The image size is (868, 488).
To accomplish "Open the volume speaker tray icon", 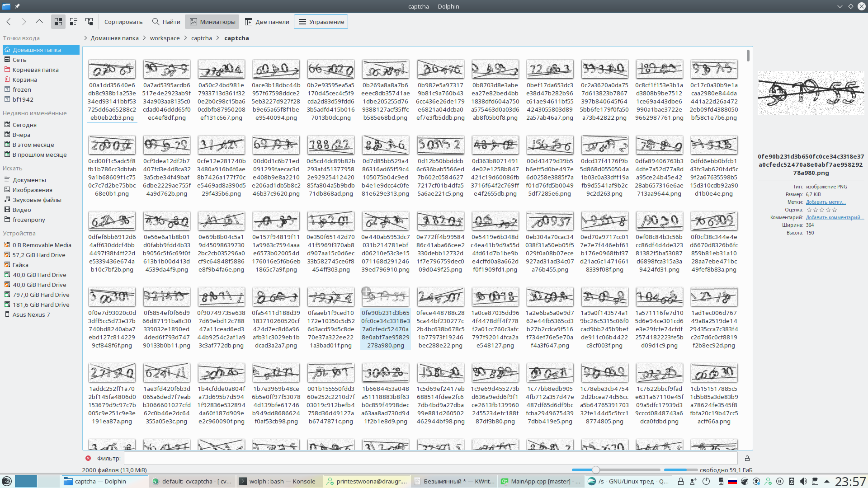I will (x=803, y=481).
